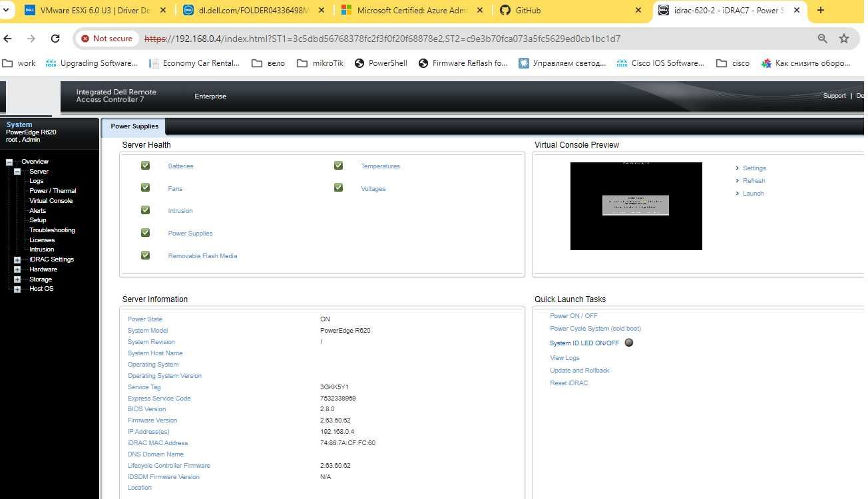
Task: Click the Batteries green health check icon
Action: (145, 166)
